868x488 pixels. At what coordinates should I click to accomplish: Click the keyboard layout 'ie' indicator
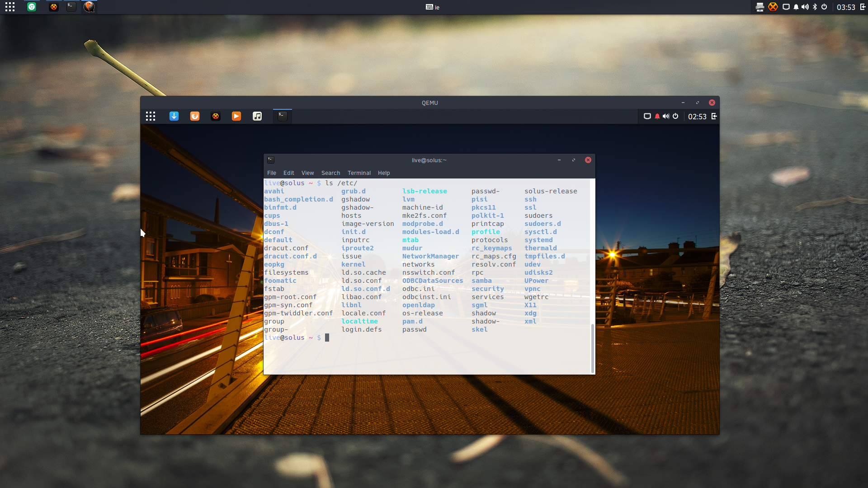[x=433, y=7]
